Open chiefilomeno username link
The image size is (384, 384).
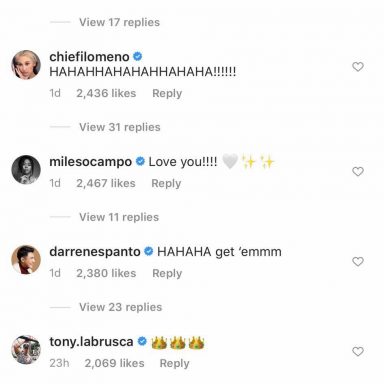(x=89, y=57)
